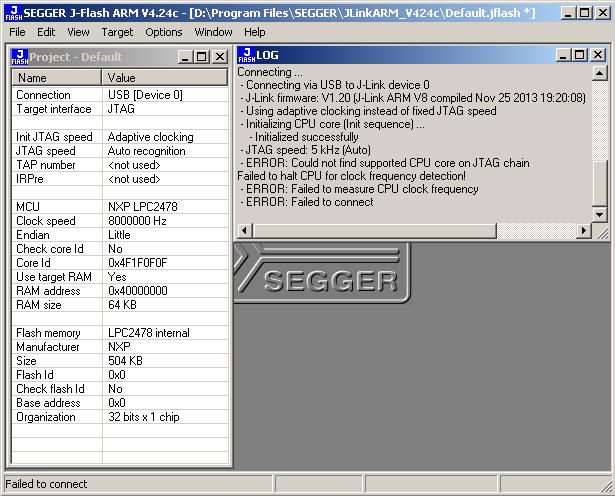The width and height of the screenshot is (615, 496).
Task: Select the 0x40000000 RAM address value
Action: coord(138,291)
